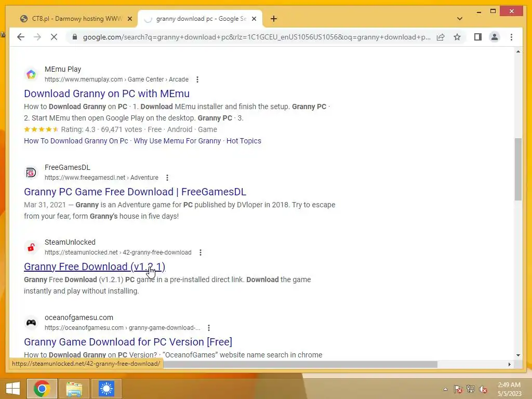The width and height of the screenshot is (532, 399).
Task: Open the Chrome side panel
Action: (x=478, y=37)
